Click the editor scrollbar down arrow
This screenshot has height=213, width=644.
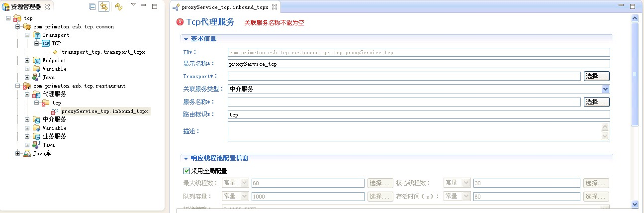tap(635, 204)
